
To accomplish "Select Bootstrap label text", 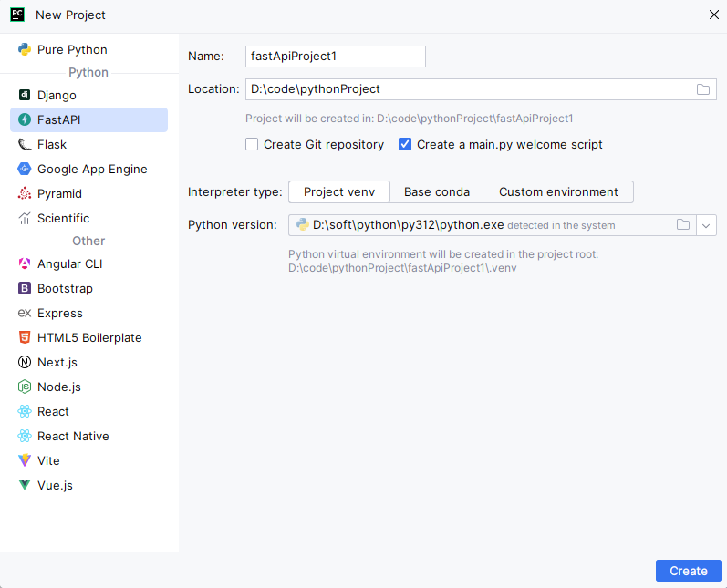I will (65, 289).
